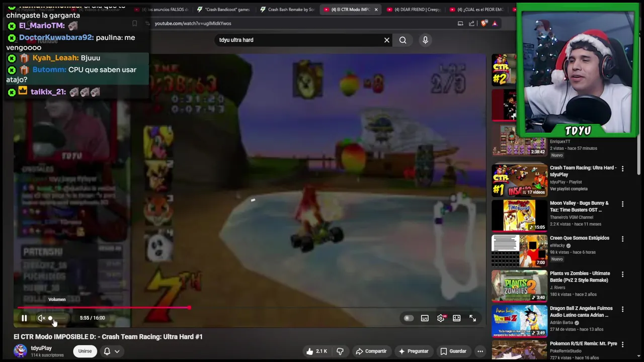Open notification bell dropdown for tdyuPlay
The image size is (644, 362).
click(111, 351)
